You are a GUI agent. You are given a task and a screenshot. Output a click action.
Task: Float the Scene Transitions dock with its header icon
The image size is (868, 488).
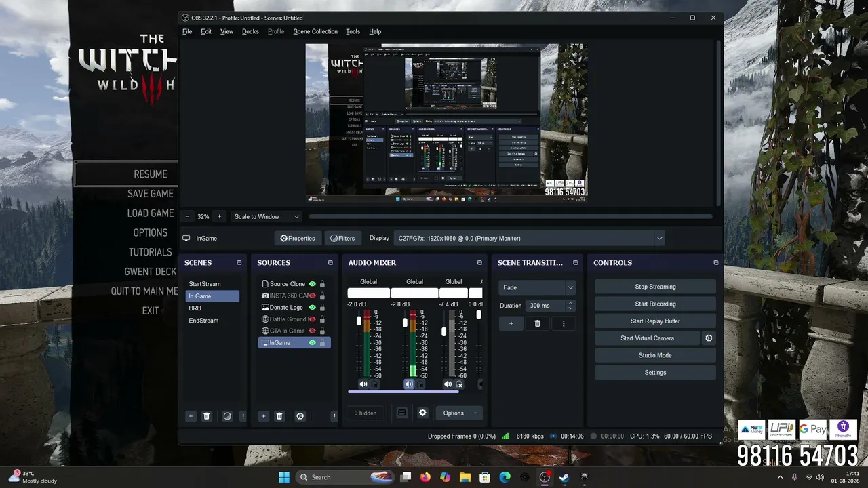(x=575, y=263)
